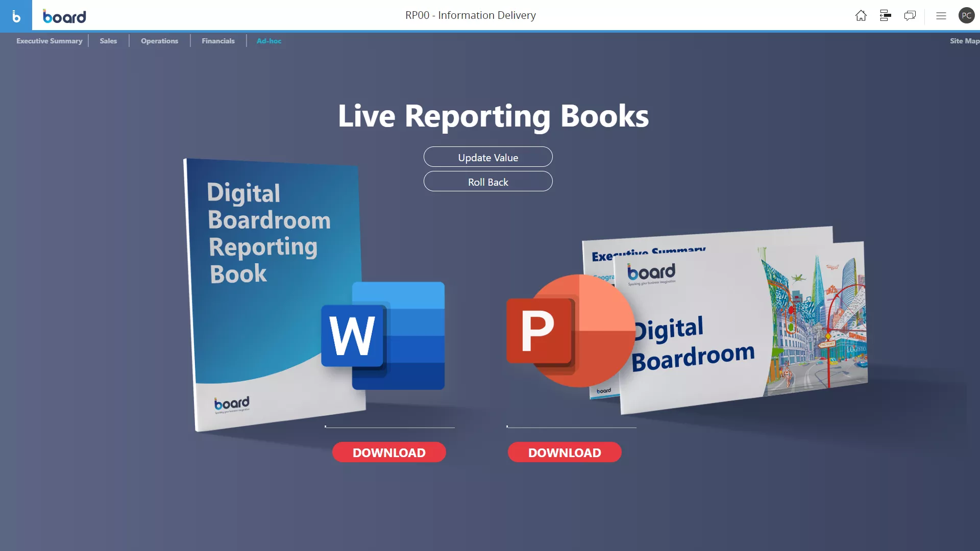The image size is (980, 551).
Task: Select the Executive Summary tab
Action: pyautogui.click(x=49, y=40)
